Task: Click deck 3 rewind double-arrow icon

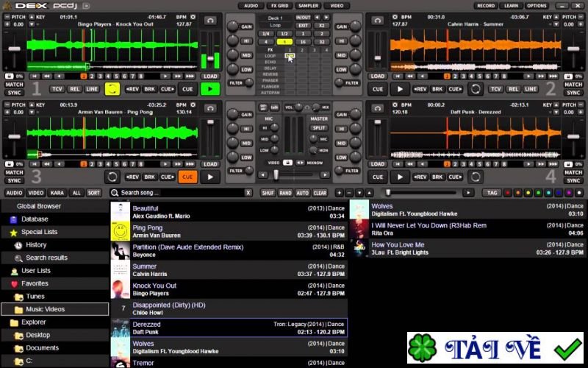Action: 47,164
